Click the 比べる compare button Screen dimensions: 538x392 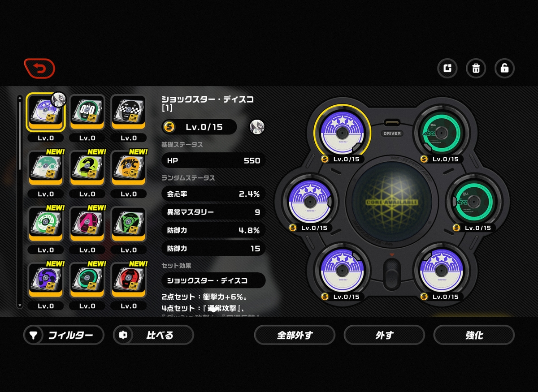pyautogui.click(x=153, y=335)
